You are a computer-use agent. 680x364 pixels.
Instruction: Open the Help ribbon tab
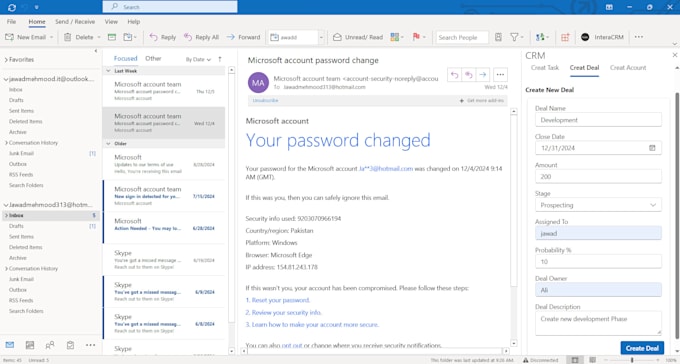pyautogui.click(x=134, y=22)
